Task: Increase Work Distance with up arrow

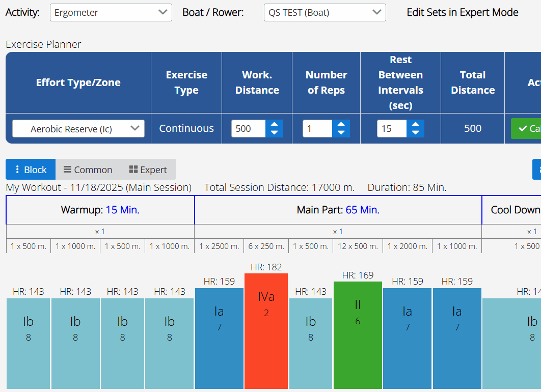Action: click(x=274, y=125)
